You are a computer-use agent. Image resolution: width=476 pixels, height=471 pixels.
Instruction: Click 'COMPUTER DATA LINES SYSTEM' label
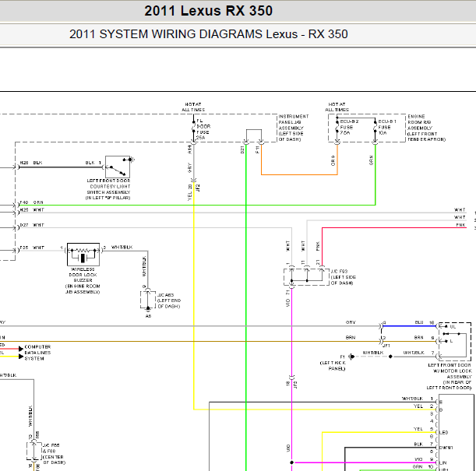tap(37, 353)
